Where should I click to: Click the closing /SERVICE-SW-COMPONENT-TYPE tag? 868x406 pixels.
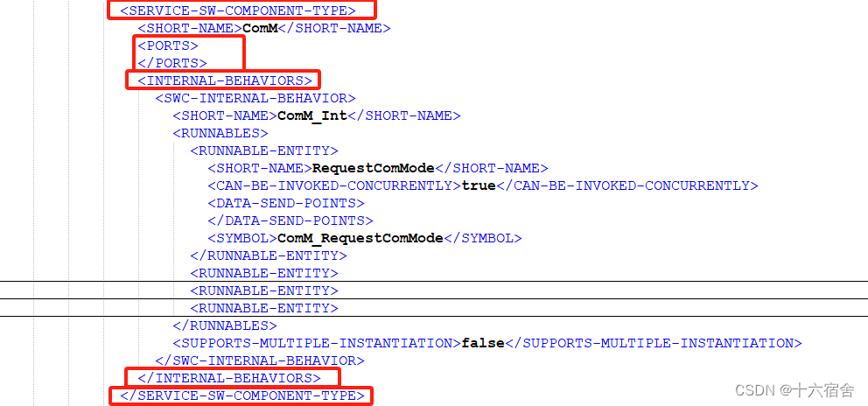[x=242, y=396]
